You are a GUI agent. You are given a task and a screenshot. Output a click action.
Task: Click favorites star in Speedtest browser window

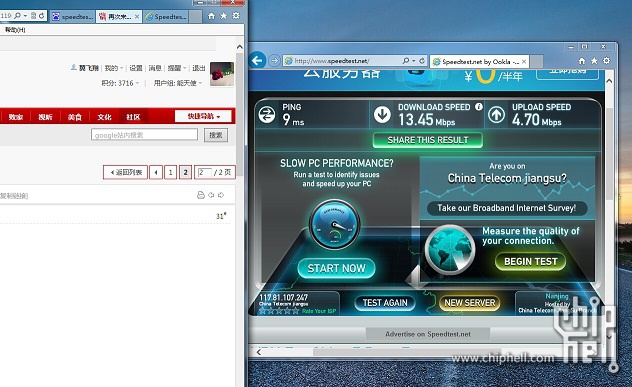[x=594, y=61]
